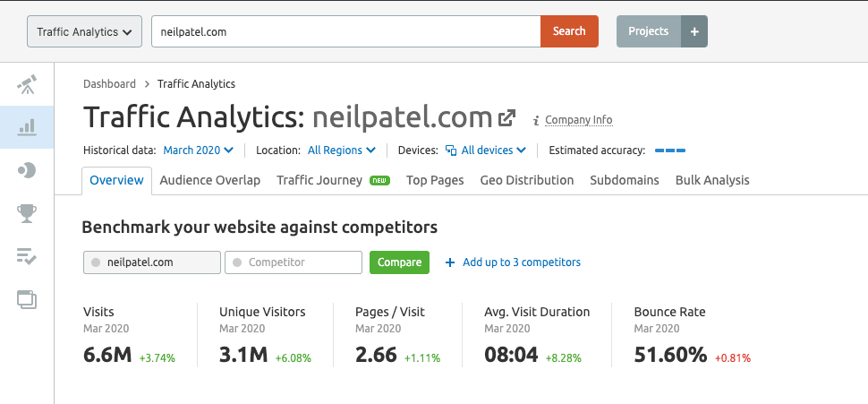The image size is (868, 404).
Task: Click Add up to 3 competitors link
Action: tap(513, 262)
